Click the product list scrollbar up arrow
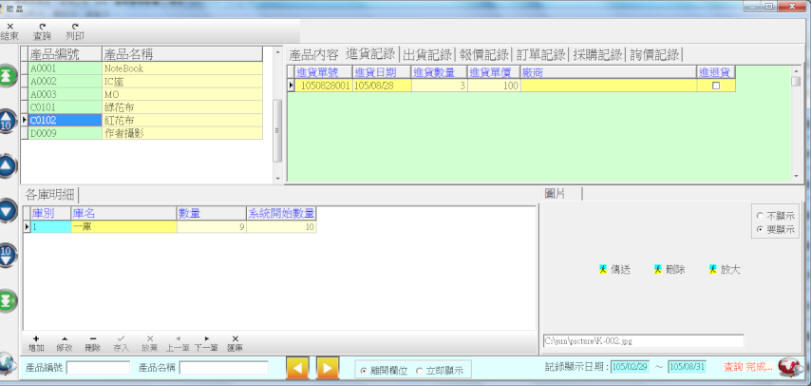The image size is (811, 386). point(278,52)
